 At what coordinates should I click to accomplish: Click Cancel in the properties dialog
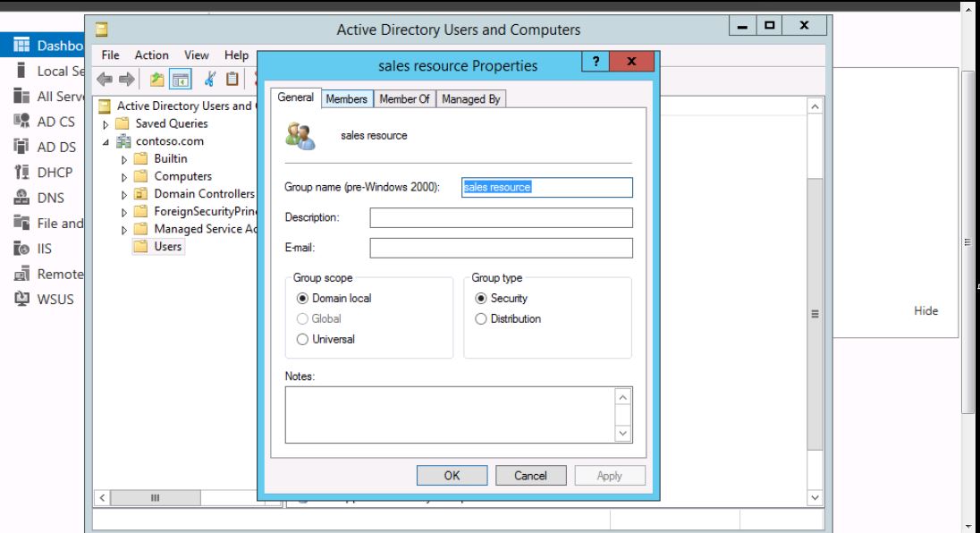coord(530,476)
